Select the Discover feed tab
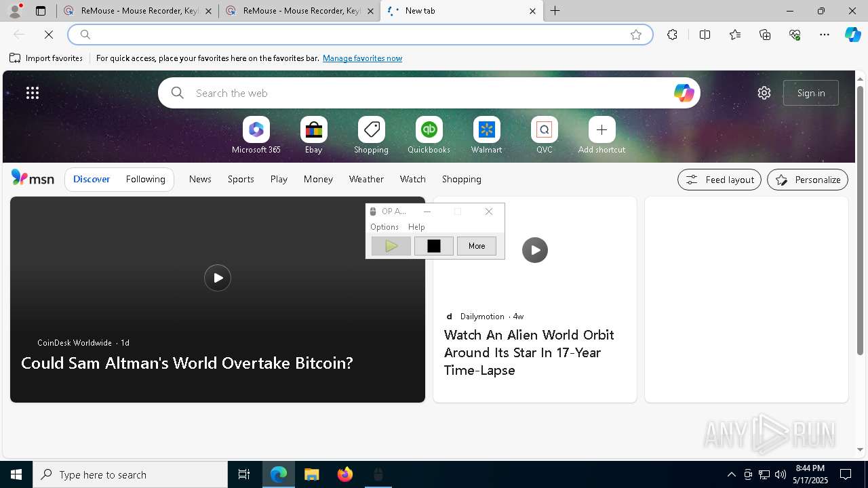This screenshot has height=488, width=868. tap(92, 179)
